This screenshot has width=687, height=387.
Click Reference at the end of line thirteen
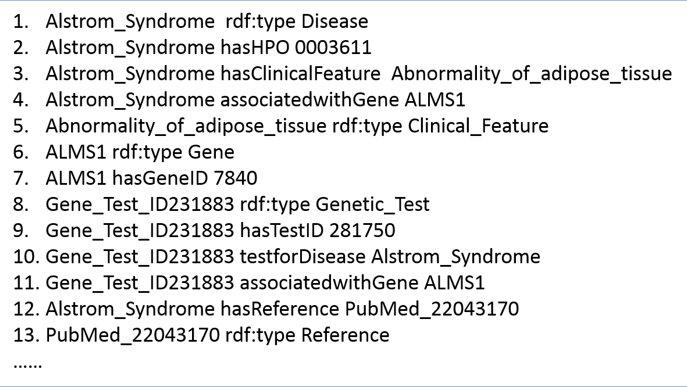pos(345,335)
